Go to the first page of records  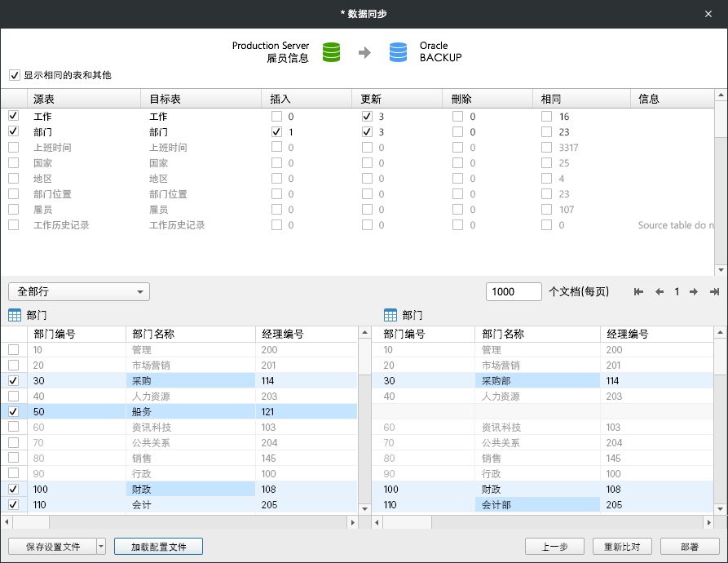tap(638, 292)
